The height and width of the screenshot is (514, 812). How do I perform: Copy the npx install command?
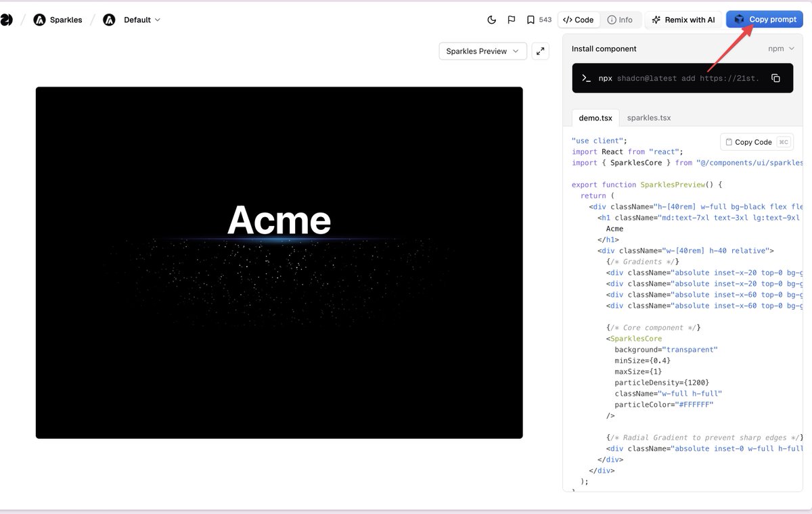775,78
